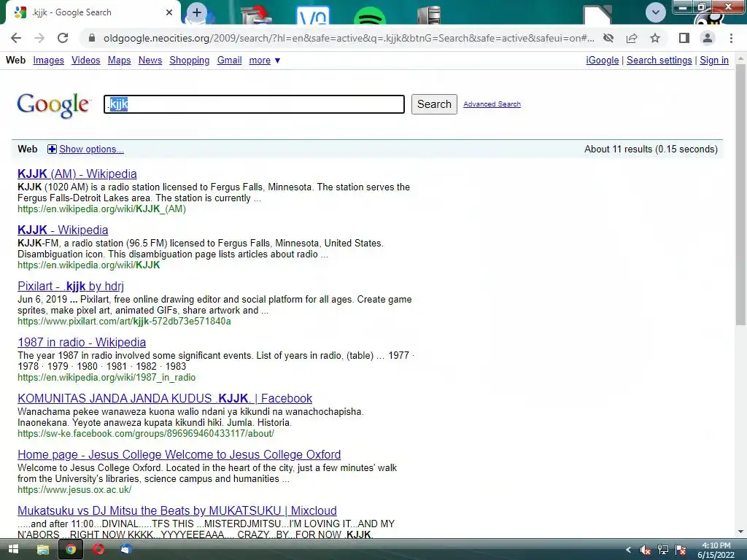The height and width of the screenshot is (560, 747).
Task: Click the Google logo
Action: (53, 105)
